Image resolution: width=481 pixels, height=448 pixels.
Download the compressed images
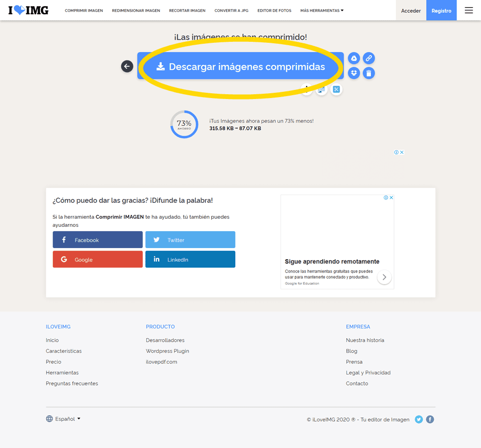click(x=240, y=67)
